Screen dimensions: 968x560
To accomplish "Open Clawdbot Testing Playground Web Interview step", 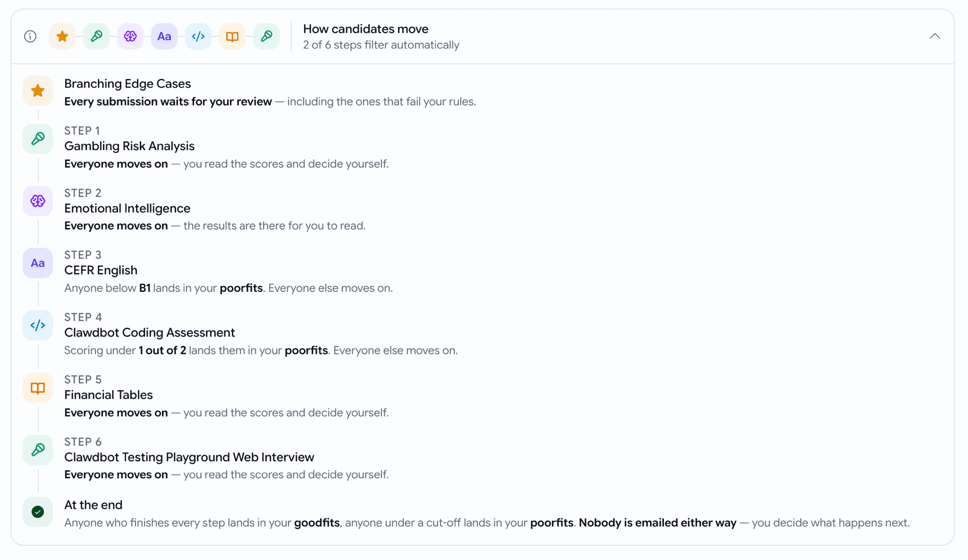I will pos(189,457).
